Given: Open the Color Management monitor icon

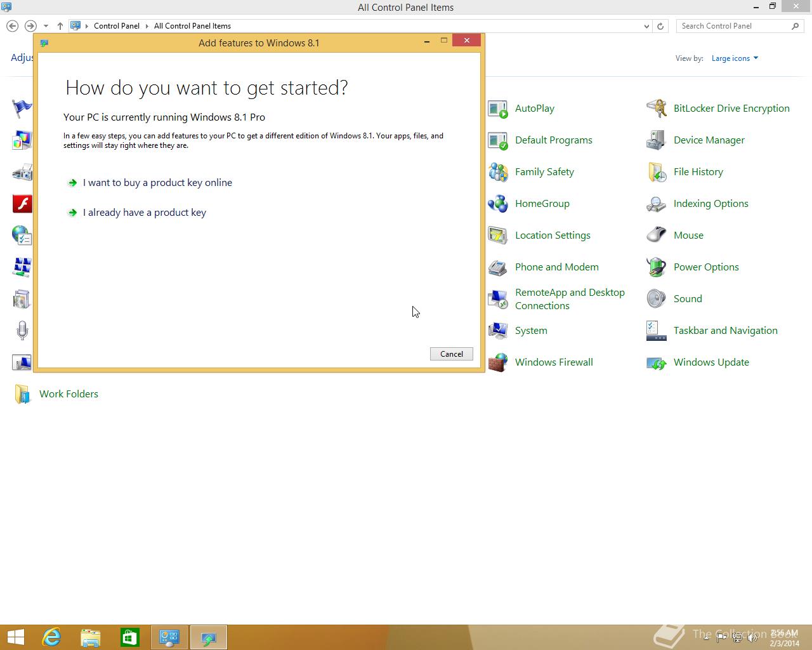Looking at the screenshot, I should pos(22,140).
